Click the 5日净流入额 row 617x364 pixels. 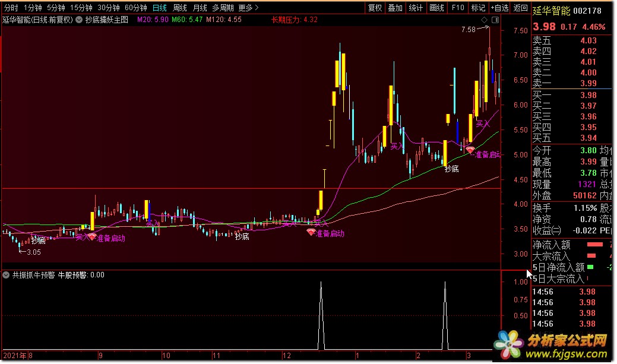click(x=572, y=267)
